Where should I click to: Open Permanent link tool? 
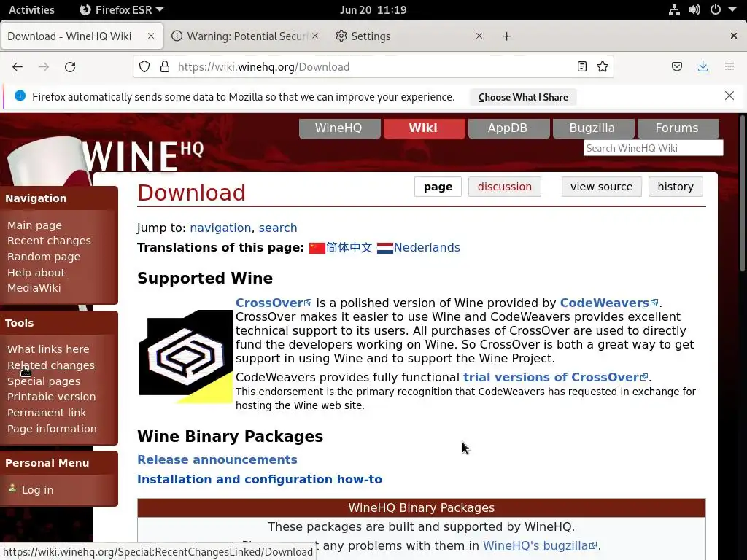click(47, 413)
